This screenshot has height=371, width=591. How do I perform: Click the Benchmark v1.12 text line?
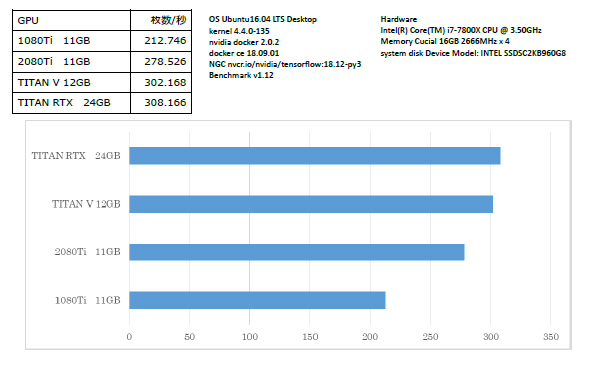point(241,75)
